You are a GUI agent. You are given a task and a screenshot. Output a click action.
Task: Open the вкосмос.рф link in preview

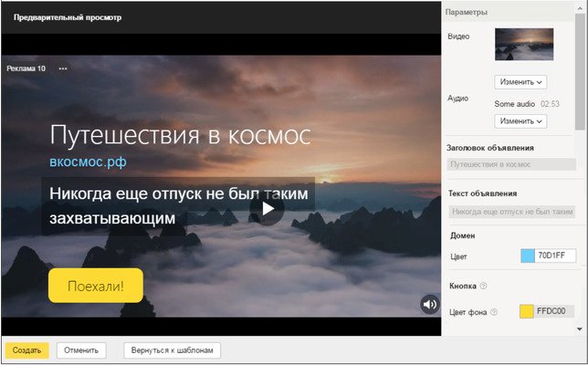coord(88,162)
